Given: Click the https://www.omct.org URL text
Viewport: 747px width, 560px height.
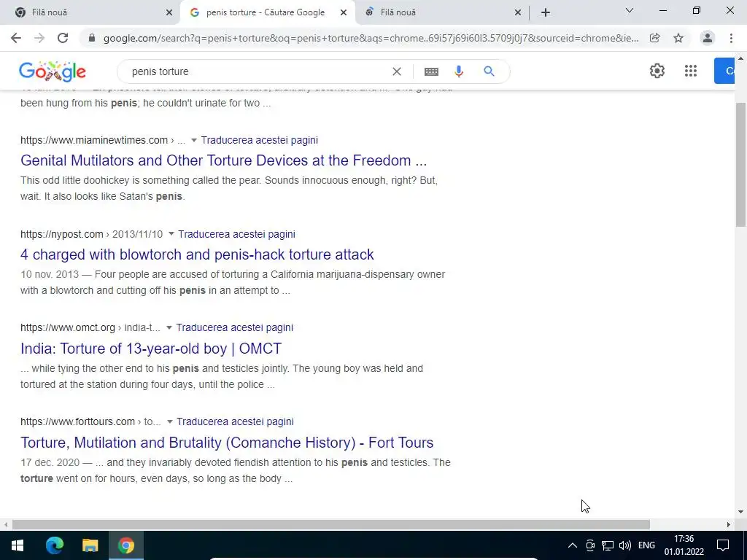Looking at the screenshot, I should click(x=68, y=327).
